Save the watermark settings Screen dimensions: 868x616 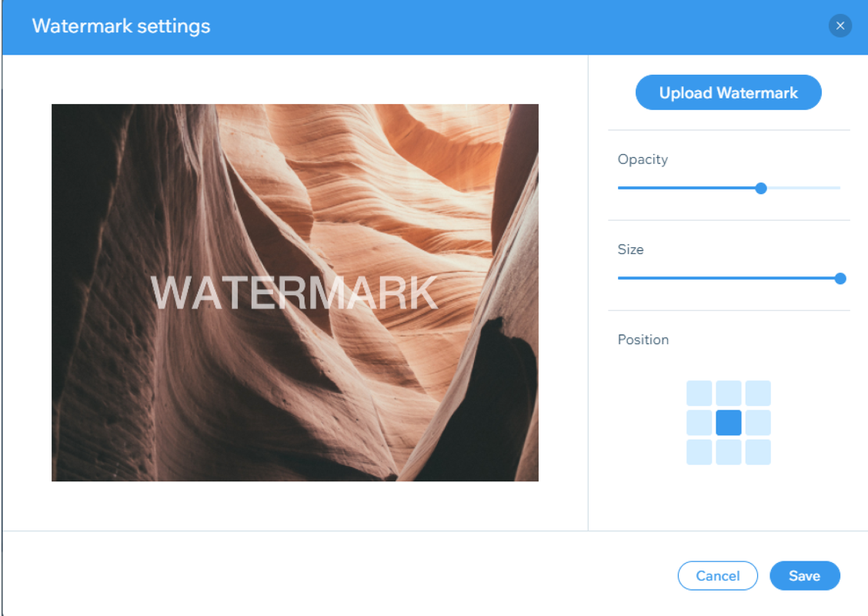[x=804, y=576]
